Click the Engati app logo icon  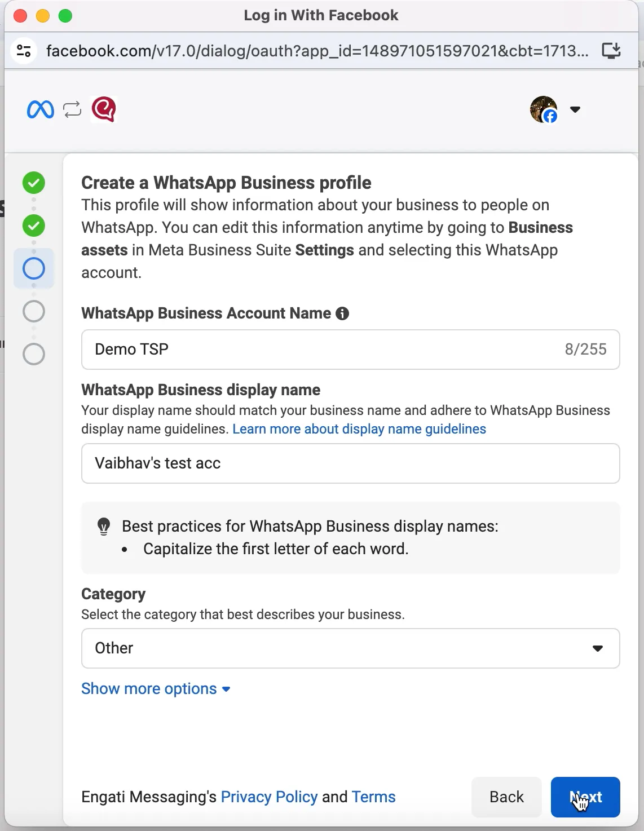pos(104,109)
